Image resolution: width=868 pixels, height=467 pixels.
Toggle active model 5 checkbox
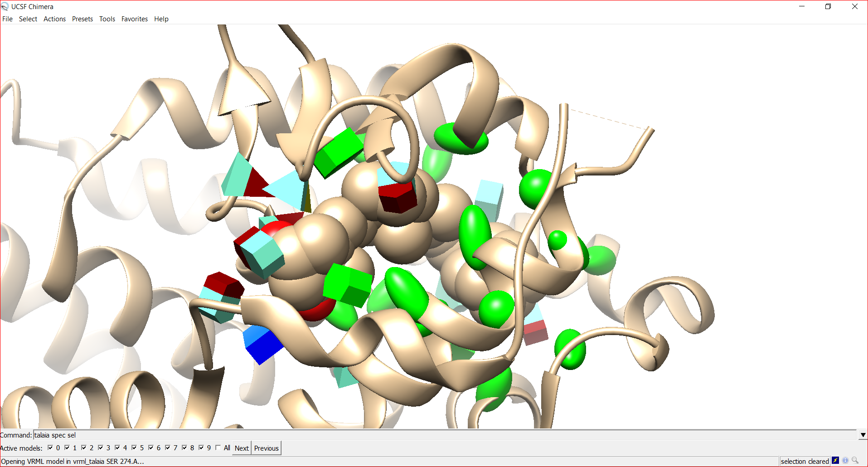coord(134,448)
